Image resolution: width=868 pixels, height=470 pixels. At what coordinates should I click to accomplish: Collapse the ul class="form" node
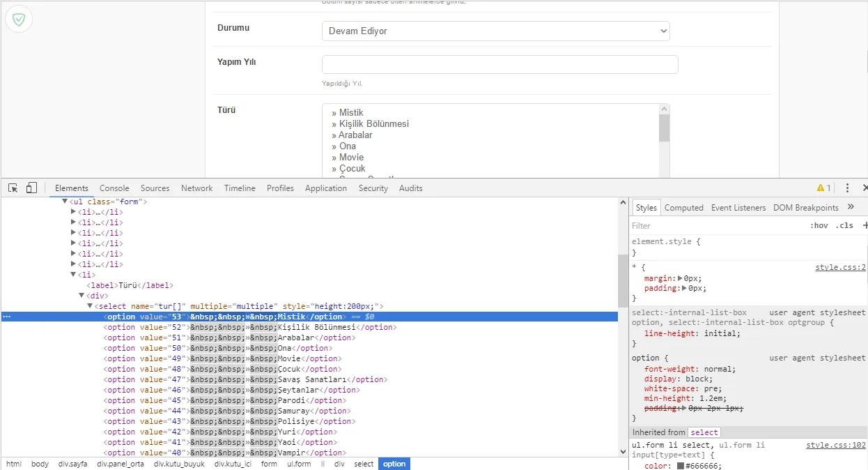pyautogui.click(x=65, y=202)
